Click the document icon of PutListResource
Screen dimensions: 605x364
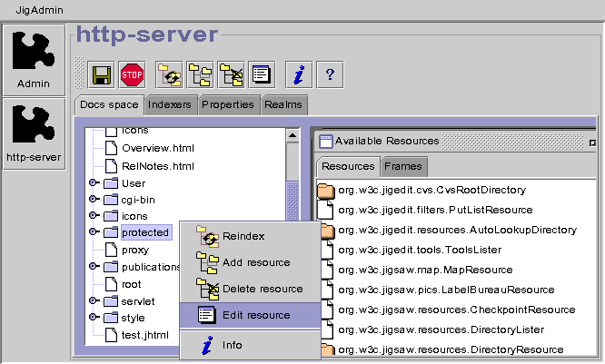325,210
